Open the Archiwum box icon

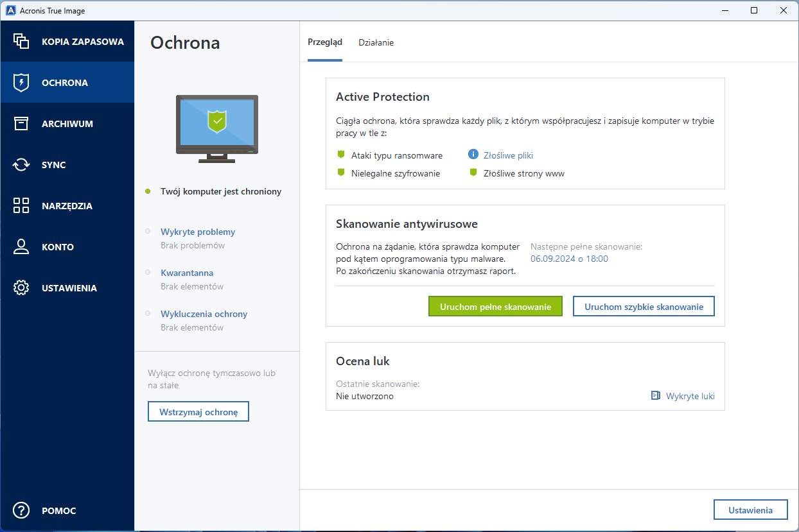tap(21, 123)
